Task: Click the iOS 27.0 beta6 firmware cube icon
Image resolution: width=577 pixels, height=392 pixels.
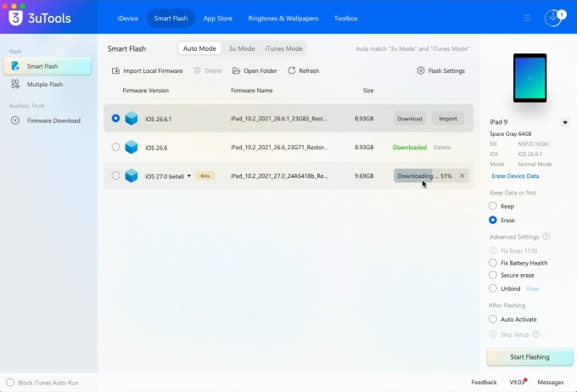Action: [x=132, y=176]
